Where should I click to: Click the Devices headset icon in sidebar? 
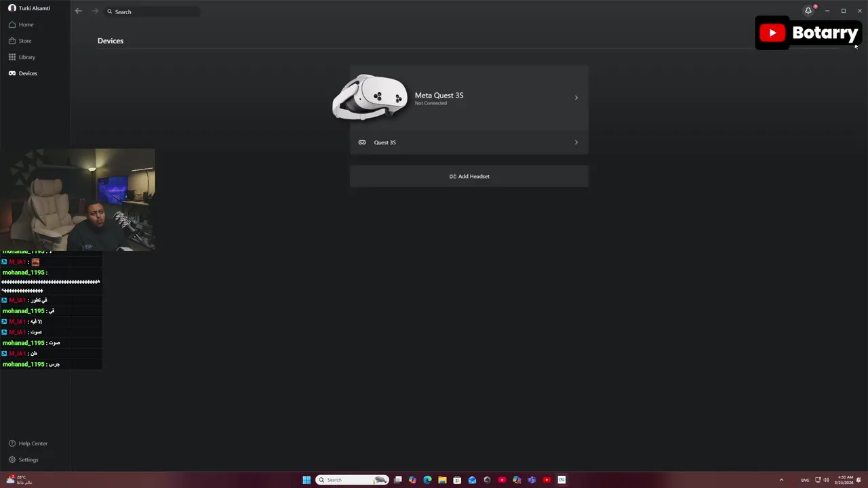(12, 73)
